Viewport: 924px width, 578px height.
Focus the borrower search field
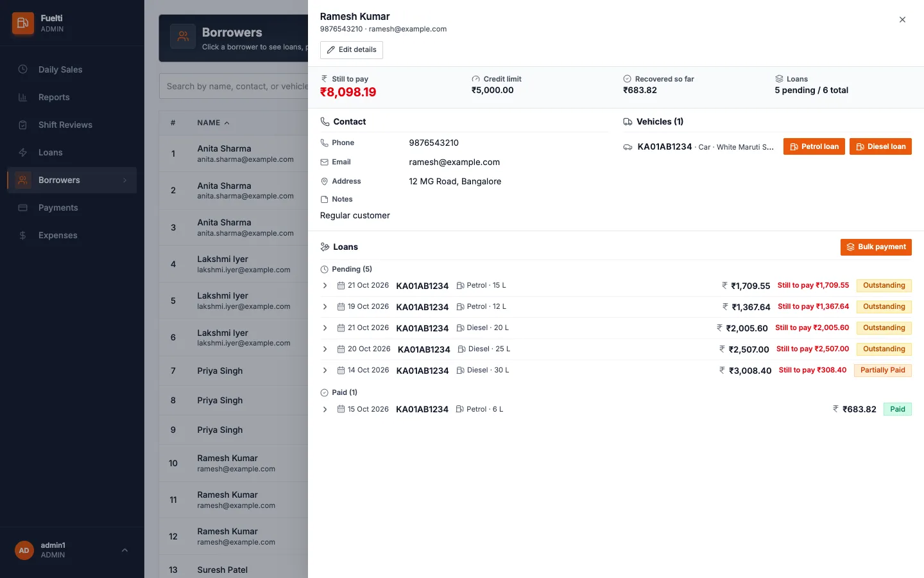234,86
